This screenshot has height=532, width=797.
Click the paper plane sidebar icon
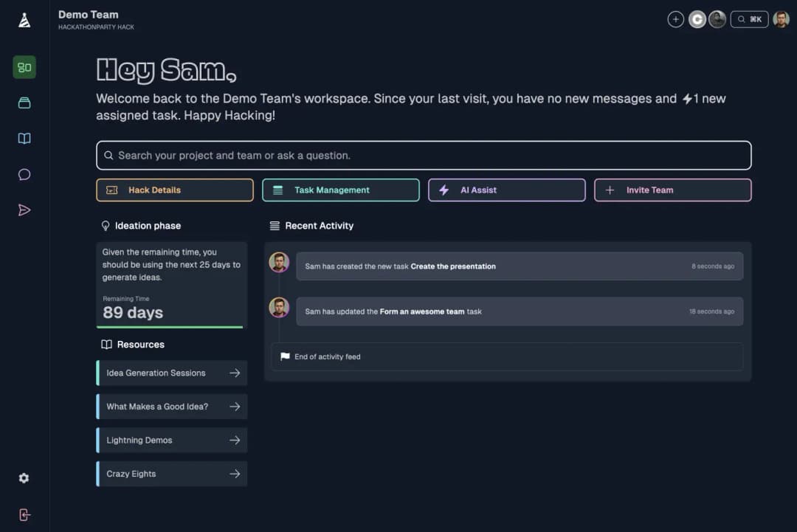(24, 210)
